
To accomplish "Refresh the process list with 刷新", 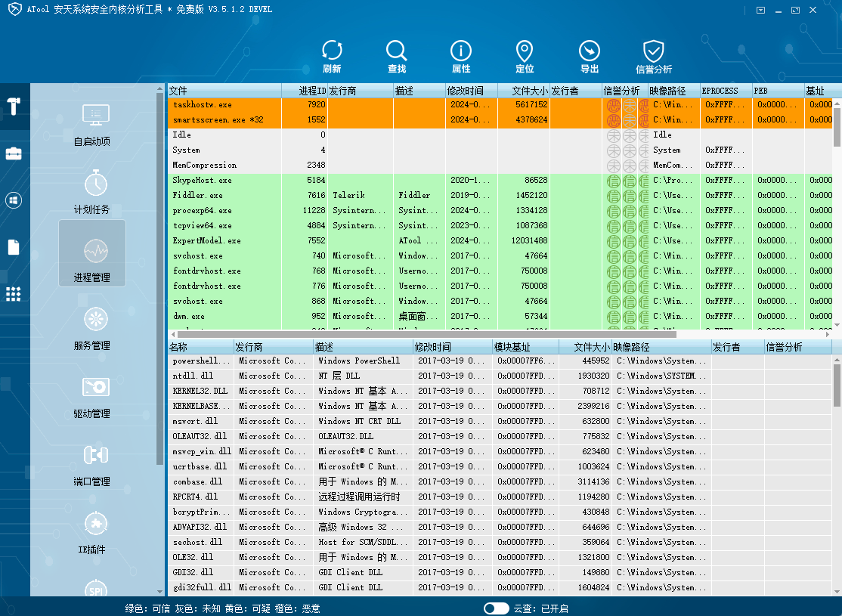I will 332,57.
